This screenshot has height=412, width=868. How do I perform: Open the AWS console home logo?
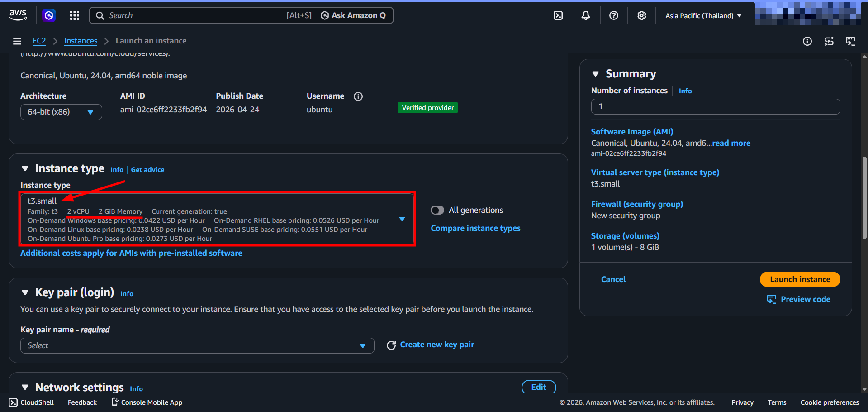[18, 15]
